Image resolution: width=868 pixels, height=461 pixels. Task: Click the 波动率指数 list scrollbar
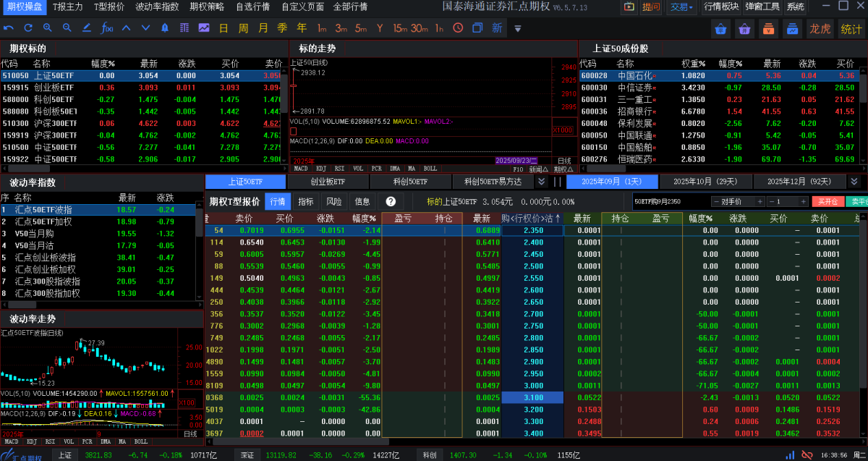tap(200, 221)
